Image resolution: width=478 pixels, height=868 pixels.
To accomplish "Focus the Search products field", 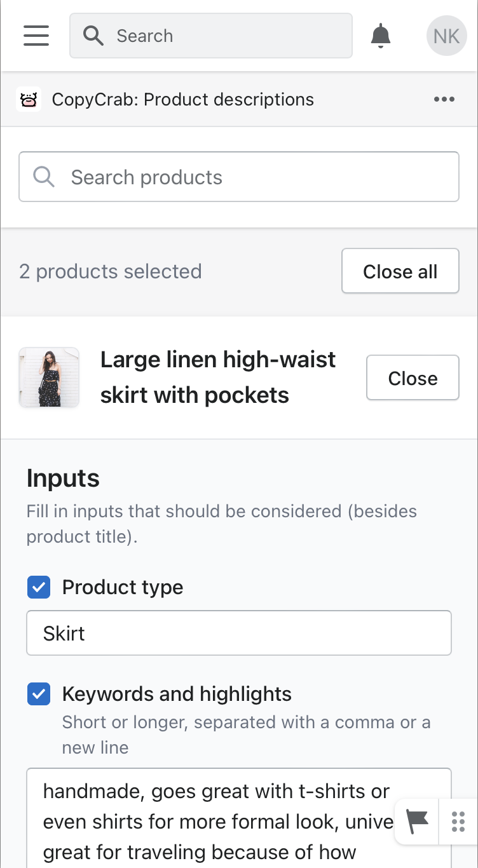I will 254,177.
